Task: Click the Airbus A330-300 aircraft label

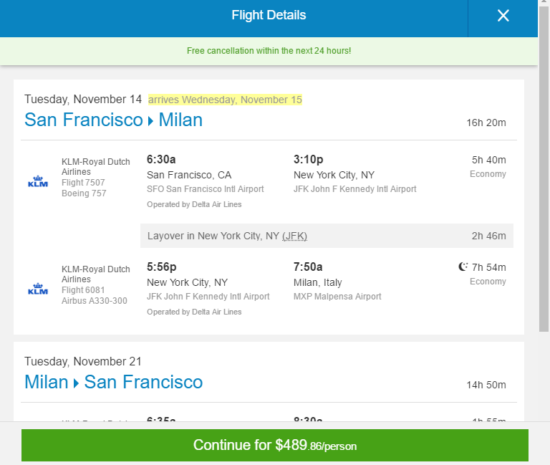Action: pos(94,301)
